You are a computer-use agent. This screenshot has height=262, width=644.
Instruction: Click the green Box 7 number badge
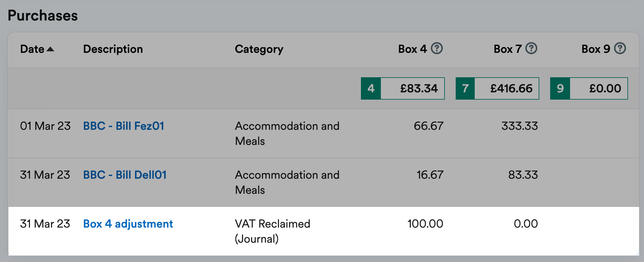tap(465, 88)
